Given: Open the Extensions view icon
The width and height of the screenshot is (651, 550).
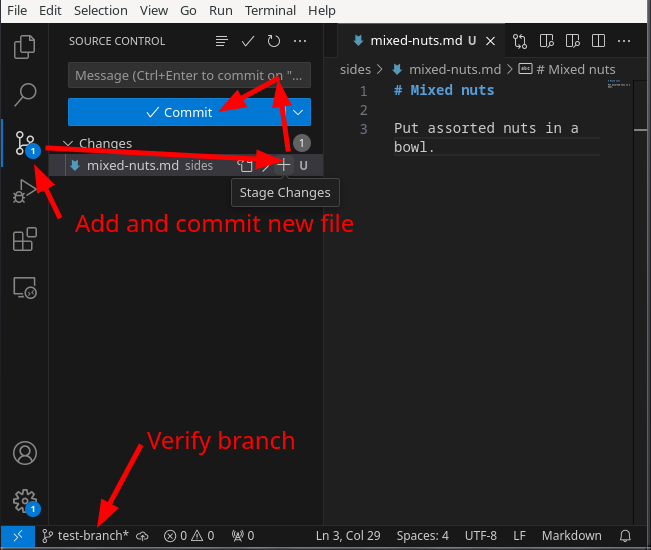Looking at the screenshot, I should (24, 239).
